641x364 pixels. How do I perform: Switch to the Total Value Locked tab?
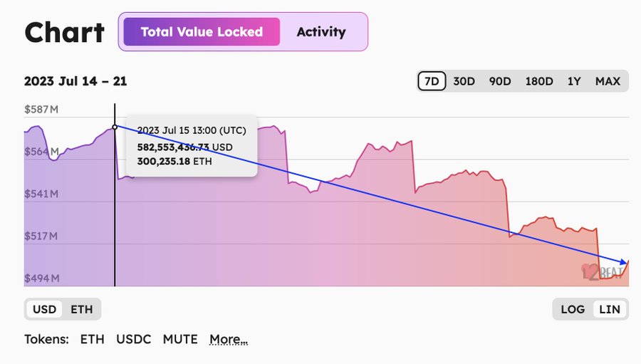point(202,32)
